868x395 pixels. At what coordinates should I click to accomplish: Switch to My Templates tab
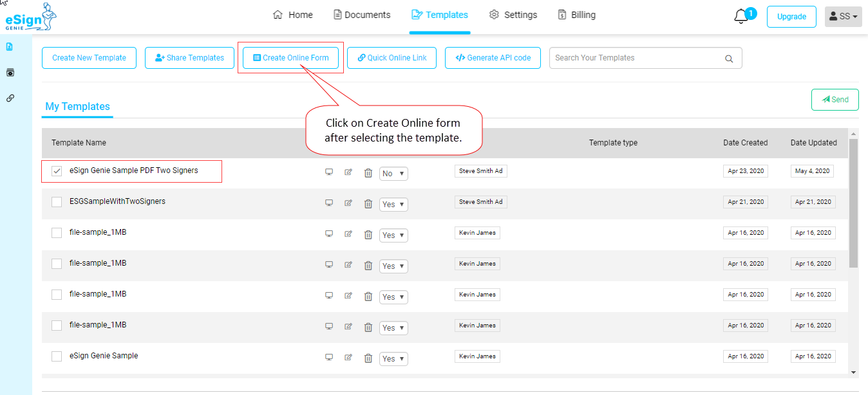pyautogui.click(x=77, y=107)
